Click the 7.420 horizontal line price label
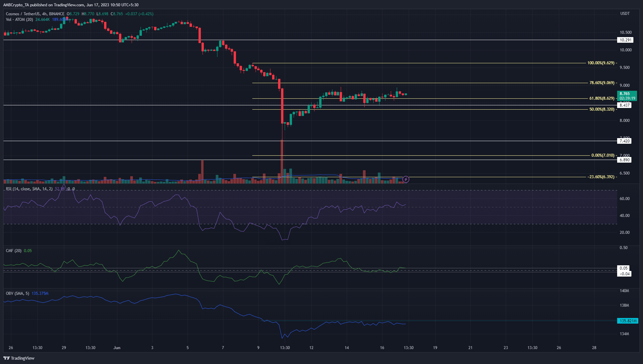Viewport: 643px width, 364px height. tap(624, 141)
